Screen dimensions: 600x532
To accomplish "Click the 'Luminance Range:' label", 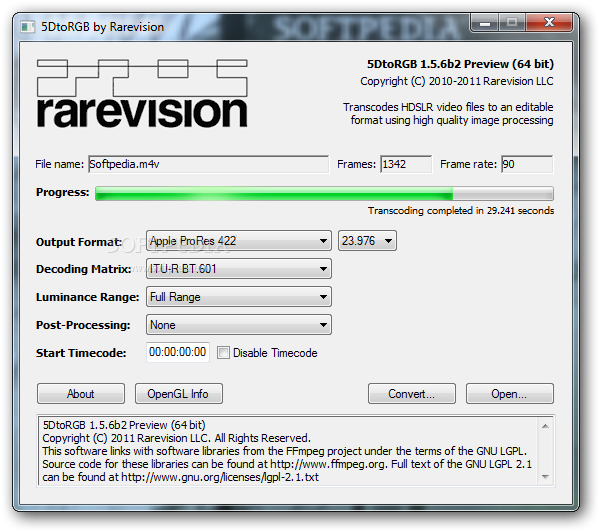I will tap(88, 297).
